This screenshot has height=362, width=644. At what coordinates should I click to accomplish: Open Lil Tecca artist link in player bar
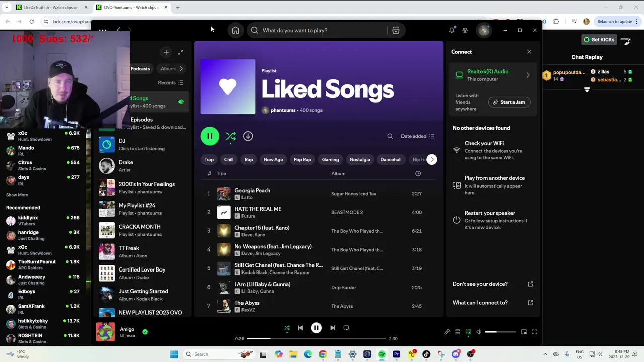tap(127, 336)
